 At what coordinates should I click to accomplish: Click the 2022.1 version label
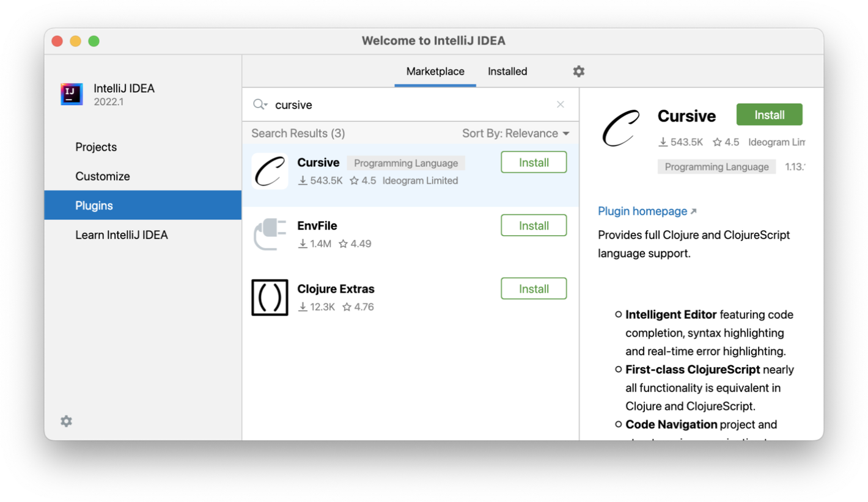point(109,102)
